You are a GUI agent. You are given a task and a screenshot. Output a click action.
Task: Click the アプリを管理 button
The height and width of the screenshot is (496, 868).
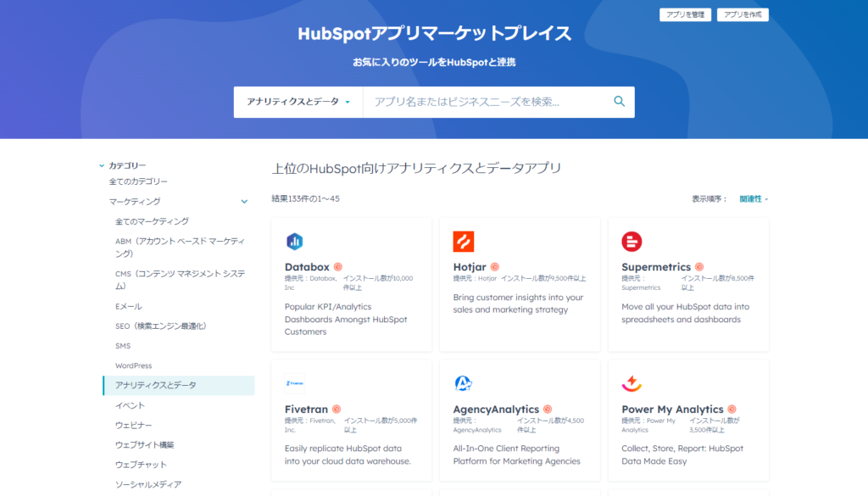(x=685, y=15)
